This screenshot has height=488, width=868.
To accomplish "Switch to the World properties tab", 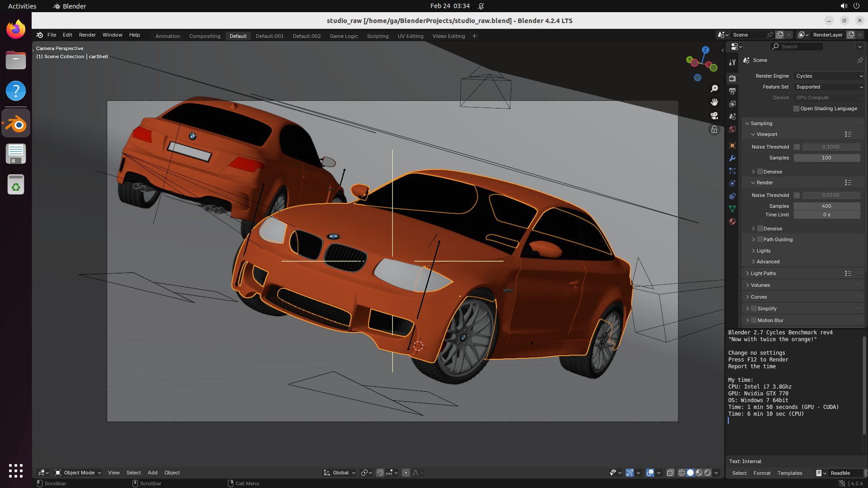I will [732, 129].
